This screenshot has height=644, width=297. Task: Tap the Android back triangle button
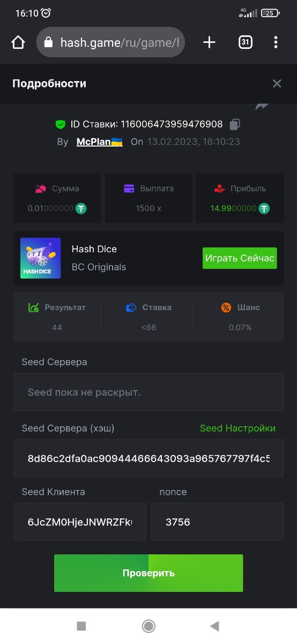(215, 626)
